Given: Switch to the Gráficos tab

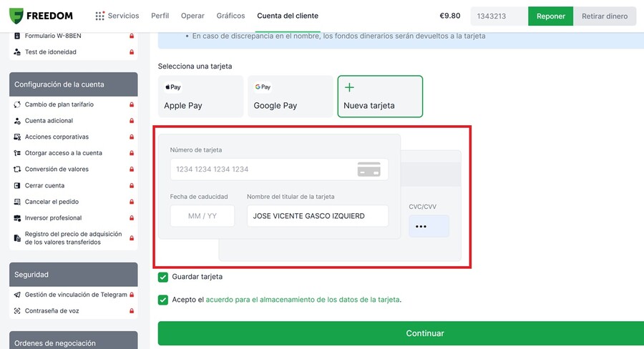Looking at the screenshot, I should (x=231, y=16).
